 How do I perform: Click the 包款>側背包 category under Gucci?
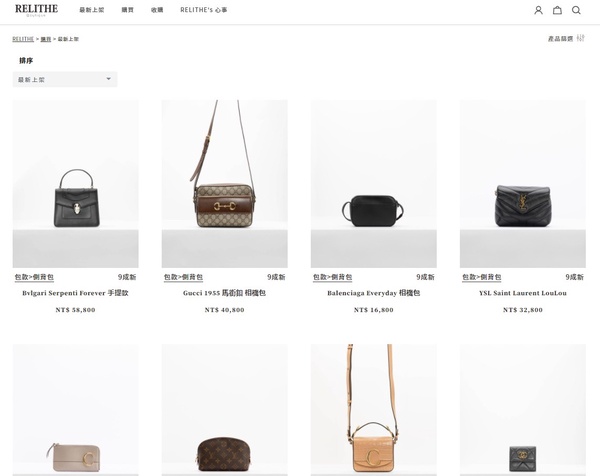click(183, 277)
